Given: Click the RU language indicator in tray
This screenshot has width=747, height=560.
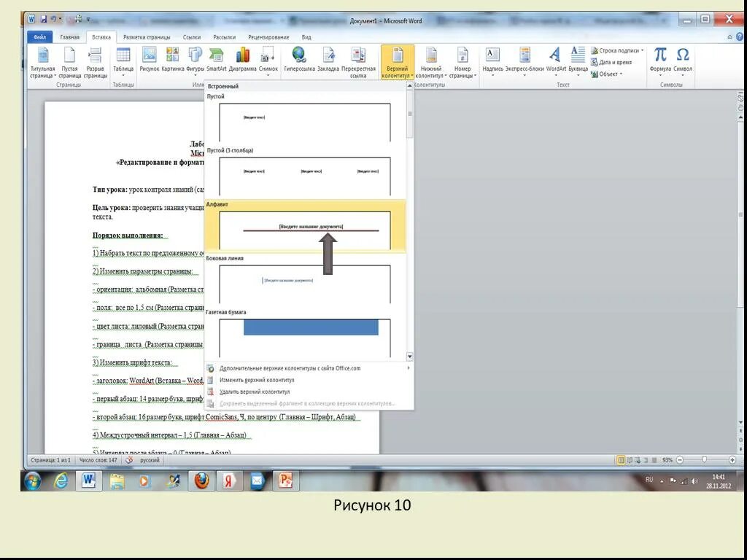Looking at the screenshot, I should 649,480.
